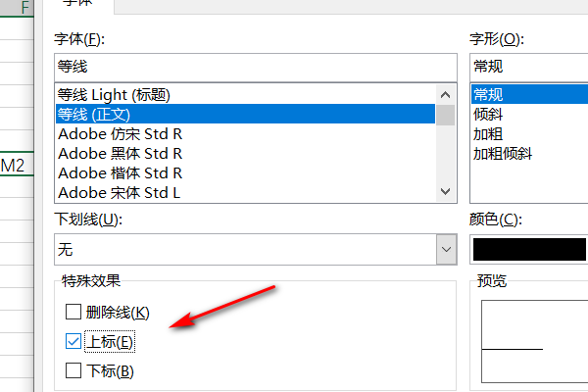Check the 删除线(K) strikethrough checkbox
The width and height of the screenshot is (588, 392).
point(73,312)
